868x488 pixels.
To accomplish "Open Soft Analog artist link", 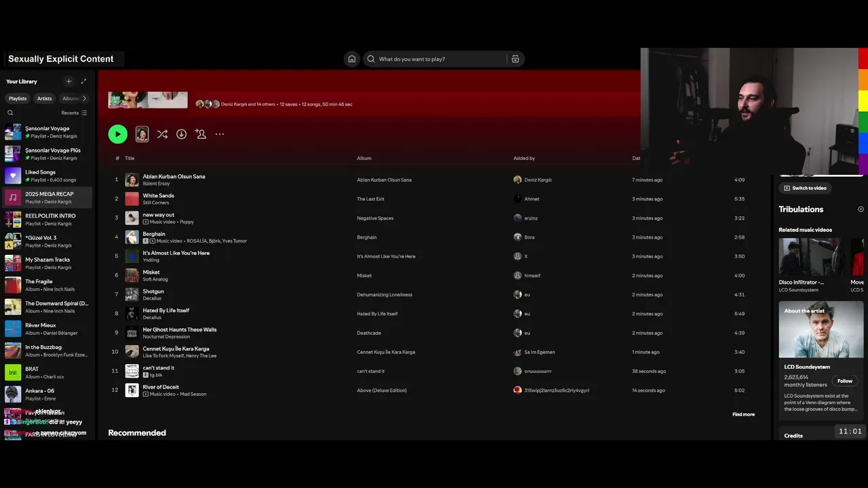I will point(155,279).
